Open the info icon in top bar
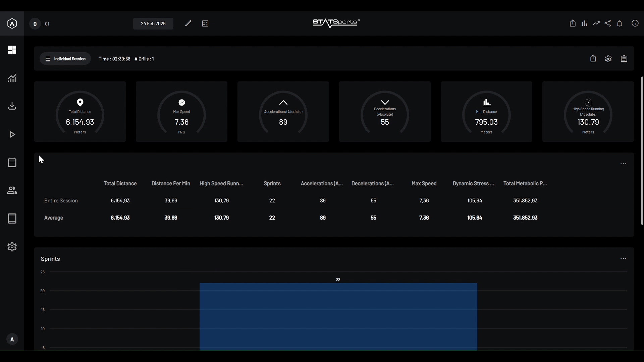 (635, 23)
